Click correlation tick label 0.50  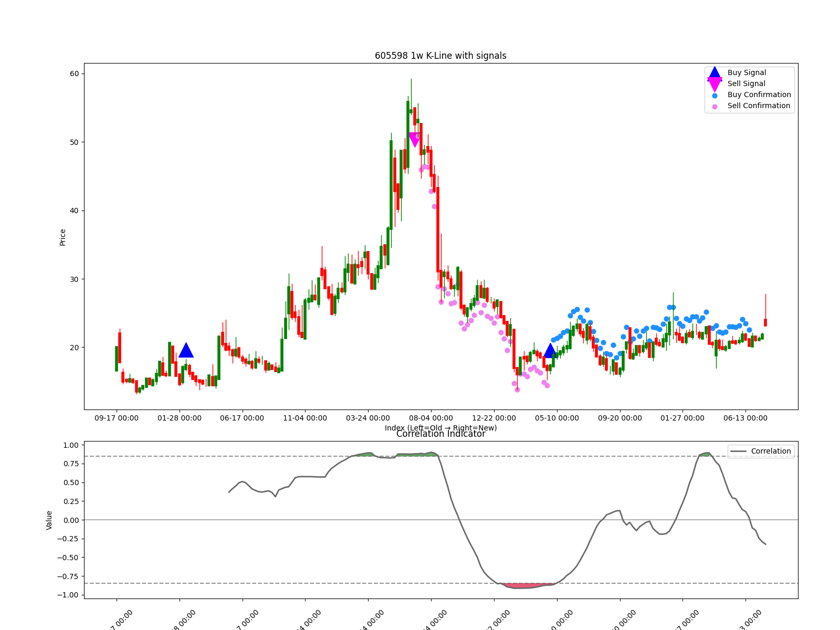coord(71,483)
